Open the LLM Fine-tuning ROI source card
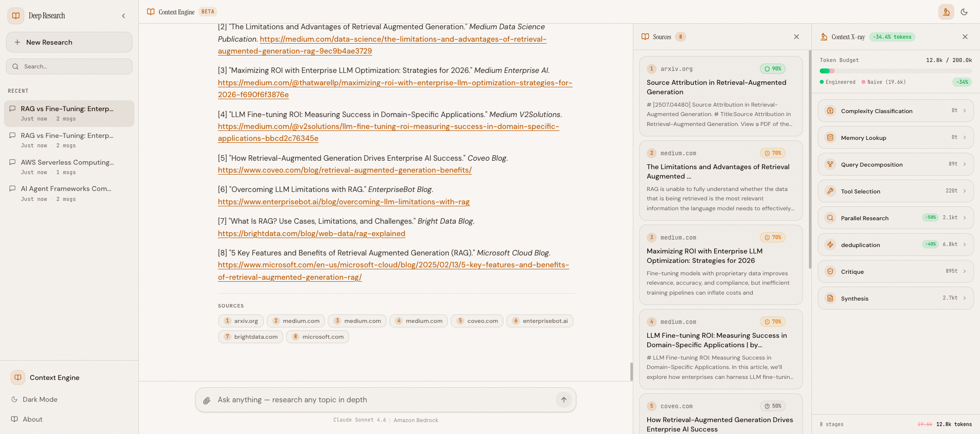980x434 pixels. point(721,349)
